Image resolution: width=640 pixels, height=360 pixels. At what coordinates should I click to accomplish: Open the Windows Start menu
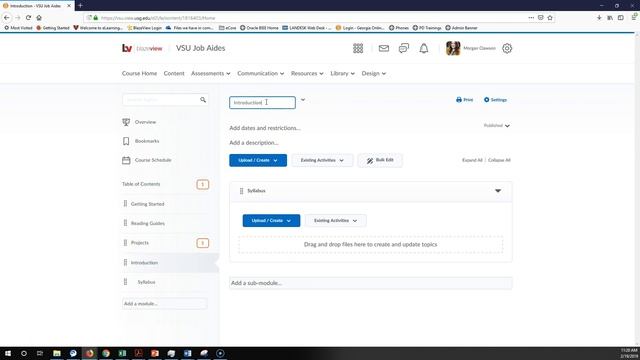tap(8, 353)
